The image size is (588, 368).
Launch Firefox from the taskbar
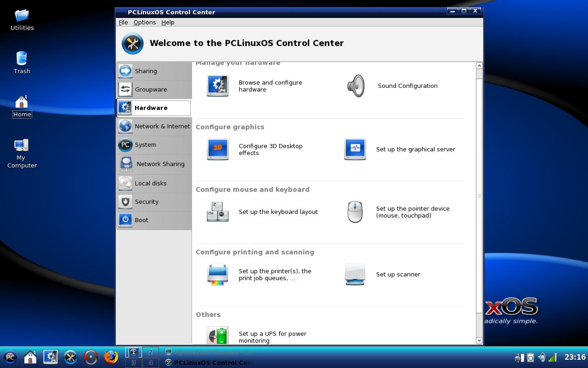tap(111, 357)
